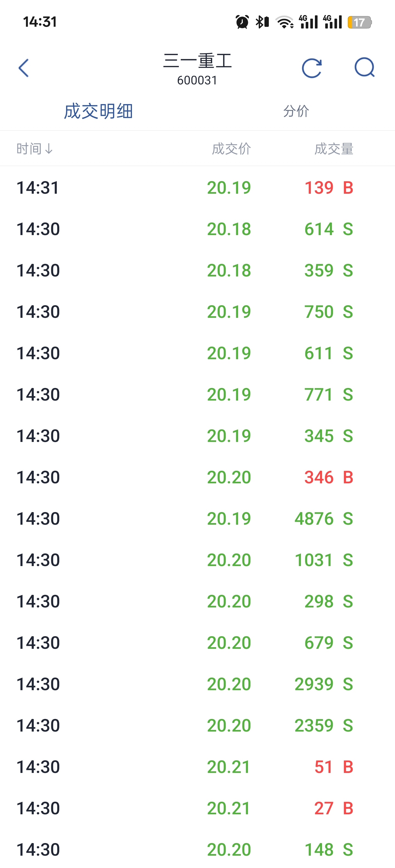Refresh the trade details list
This screenshot has height=868, width=395.
(312, 68)
